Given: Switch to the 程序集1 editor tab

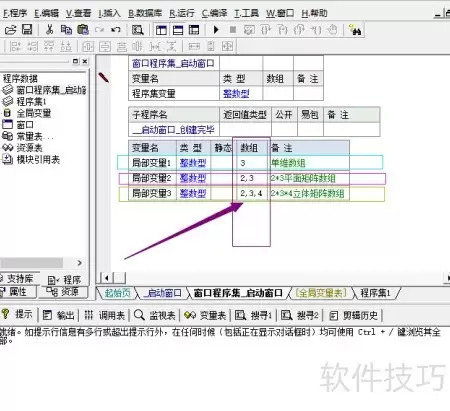Looking at the screenshot, I should (x=375, y=293).
